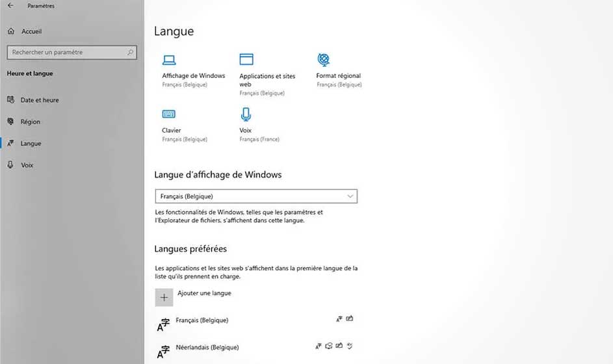
Task: Open Format régional tile label
Action: [x=339, y=75]
